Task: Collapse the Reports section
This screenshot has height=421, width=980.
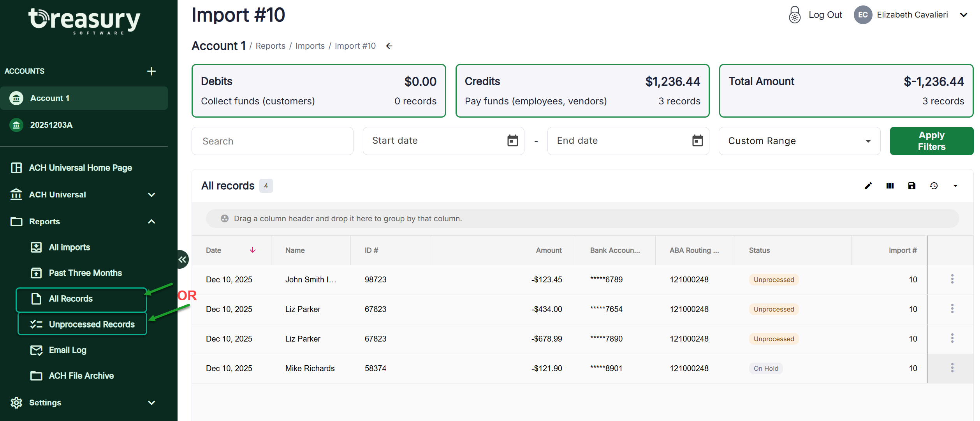Action: 151,222
